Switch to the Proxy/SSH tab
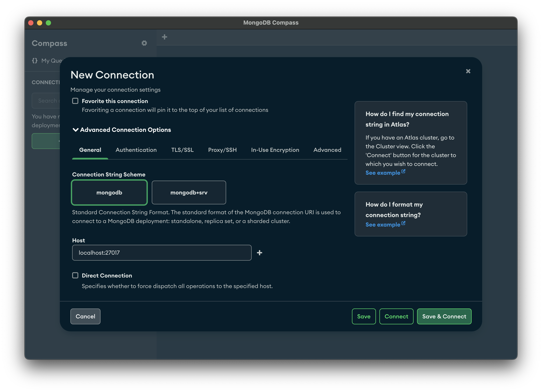Viewport: 542px width, 392px height. (222, 150)
